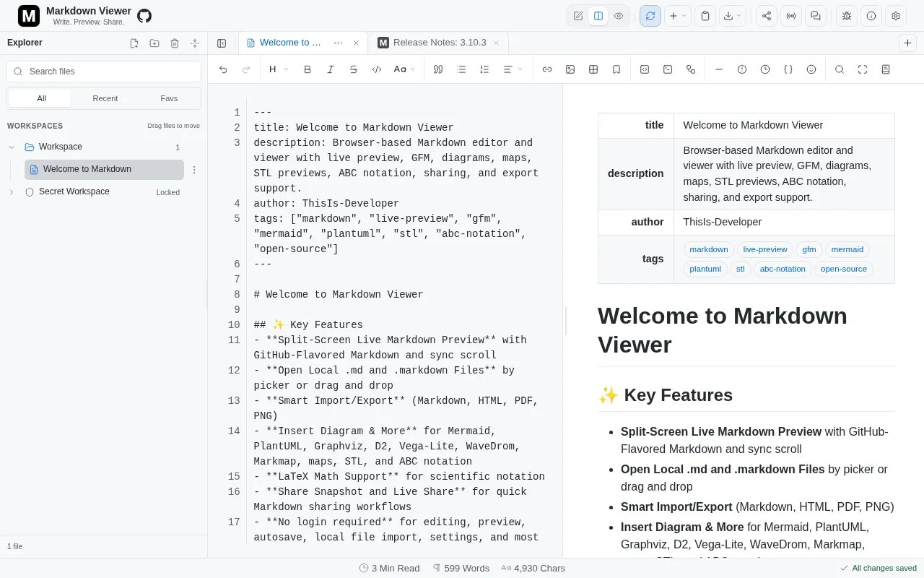Start Live Share broadcast
924x578 pixels.
pyautogui.click(x=791, y=16)
